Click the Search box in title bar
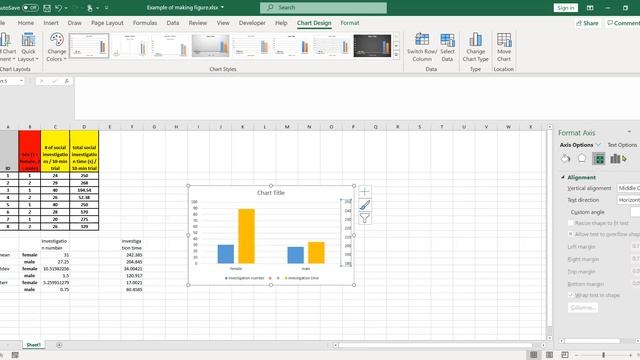Image resolution: width=640 pixels, height=360 pixels. point(323,8)
